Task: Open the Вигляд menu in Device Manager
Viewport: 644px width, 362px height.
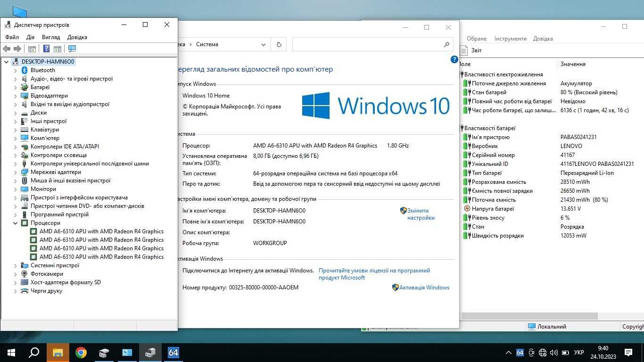Action: pos(51,37)
